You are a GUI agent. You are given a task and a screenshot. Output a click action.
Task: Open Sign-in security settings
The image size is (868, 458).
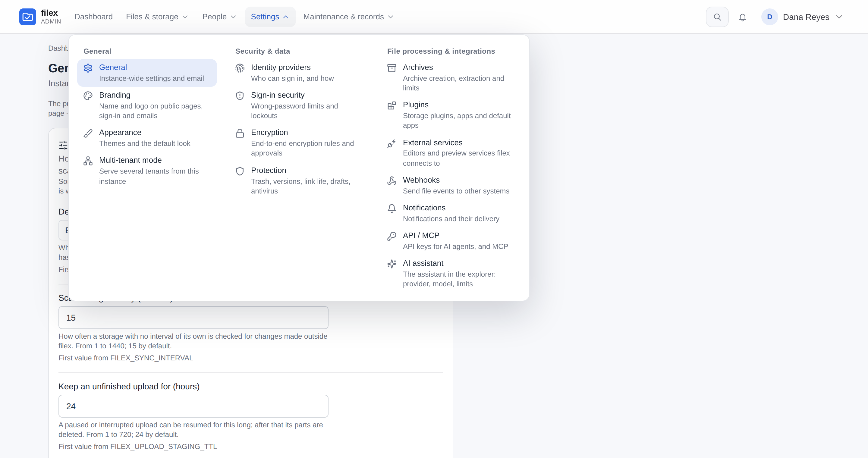point(299,105)
